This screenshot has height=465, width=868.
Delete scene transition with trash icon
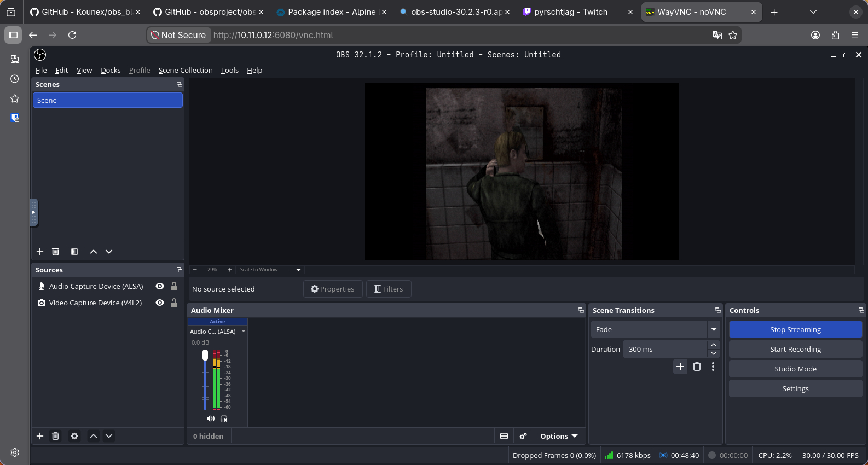tap(697, 367)
